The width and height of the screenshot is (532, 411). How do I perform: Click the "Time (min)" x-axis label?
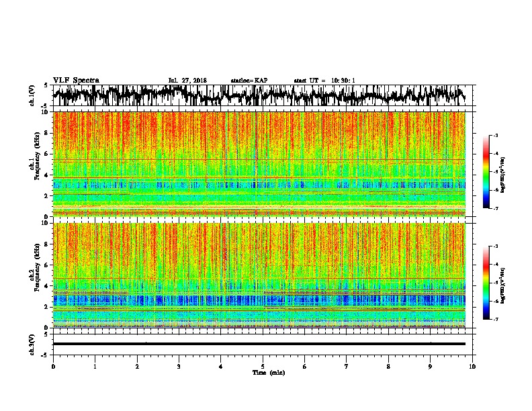[x=269, y=373]
